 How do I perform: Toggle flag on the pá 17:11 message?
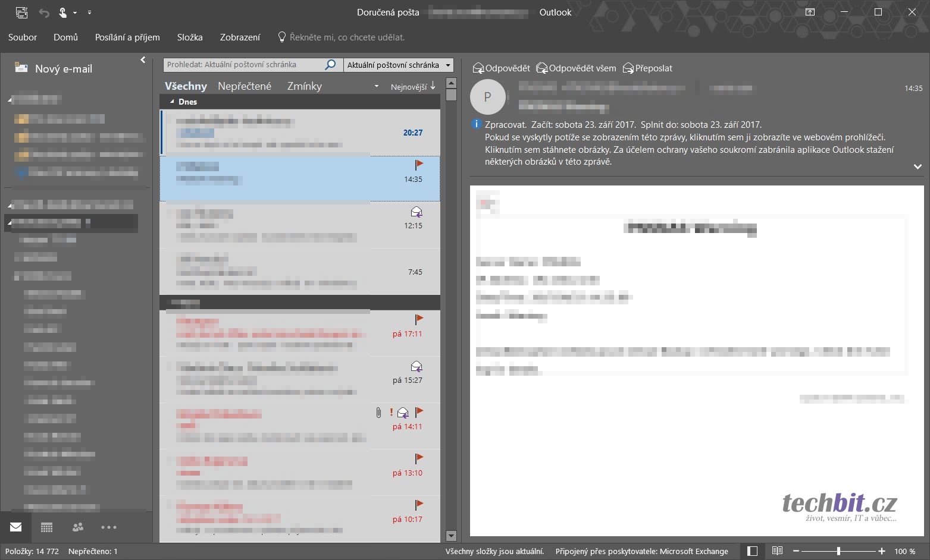419,319
